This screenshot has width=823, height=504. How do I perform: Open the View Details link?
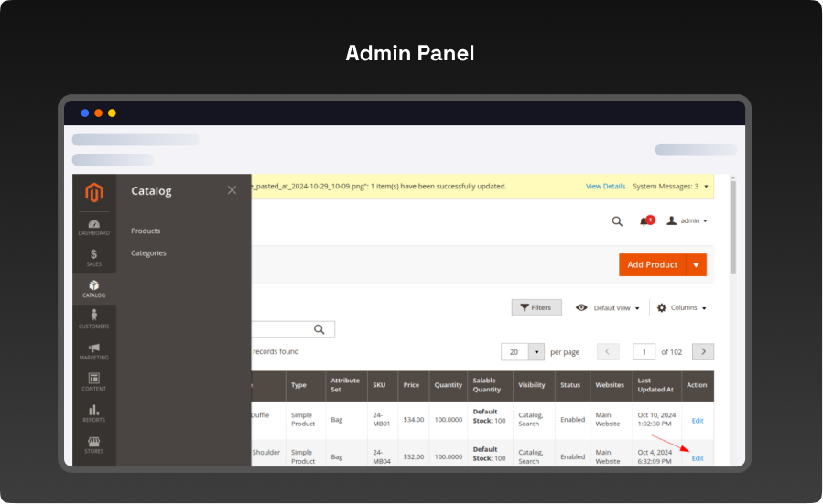605,187
